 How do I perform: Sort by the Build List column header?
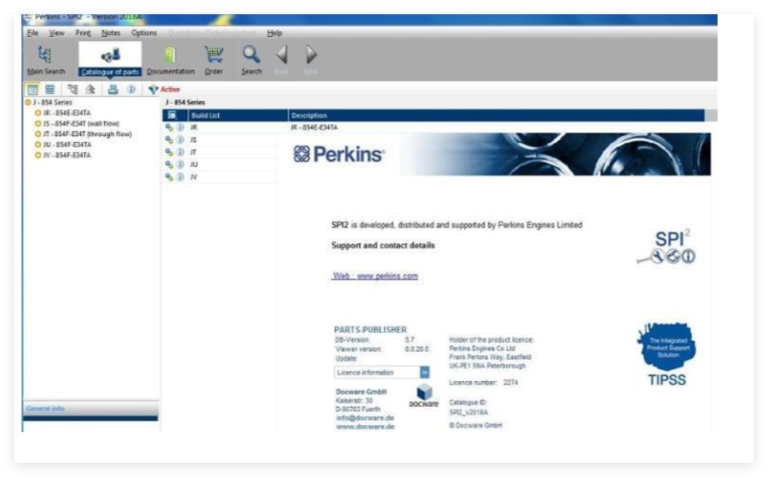[x=238, y=116]
